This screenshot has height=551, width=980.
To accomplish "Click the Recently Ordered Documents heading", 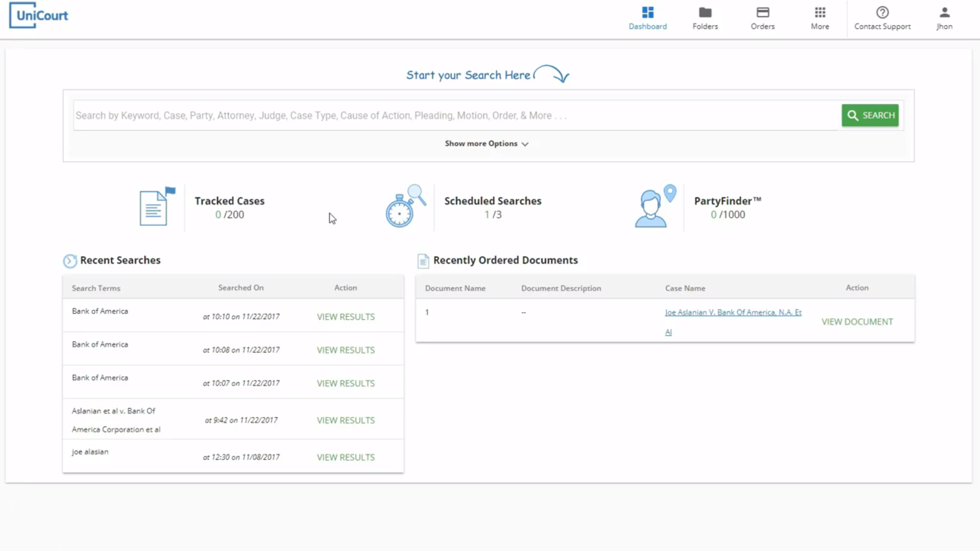I will tap(505, 260).
